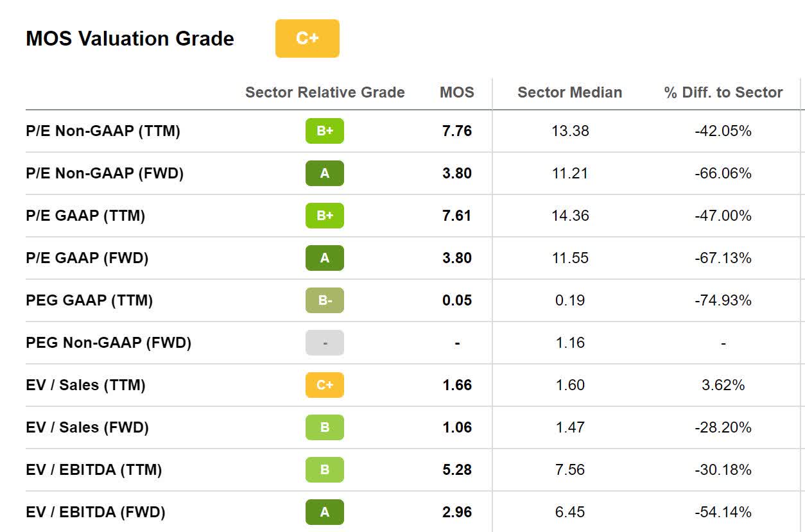Select the B badge for EV / Sales (FWD)
Screen dimensions: 805x532
point(324,427)
